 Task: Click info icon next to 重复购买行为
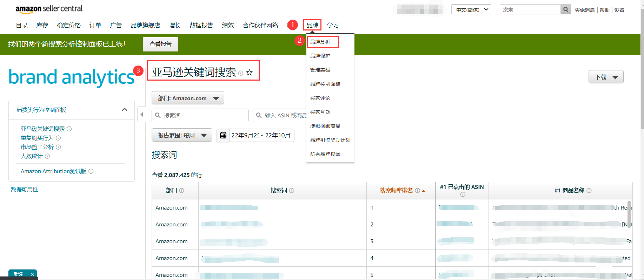point(59,138)
